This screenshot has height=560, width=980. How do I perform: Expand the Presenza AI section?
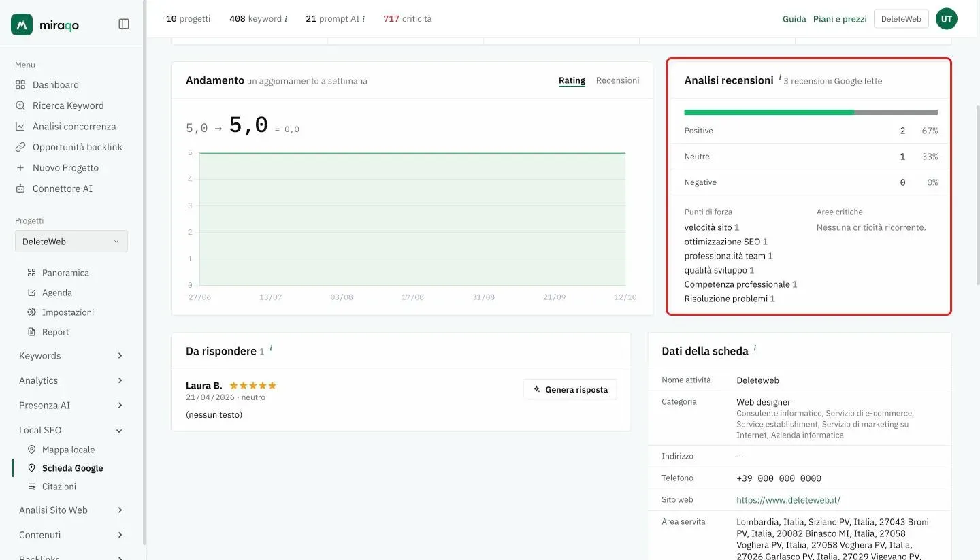click(x=71, y=406)
